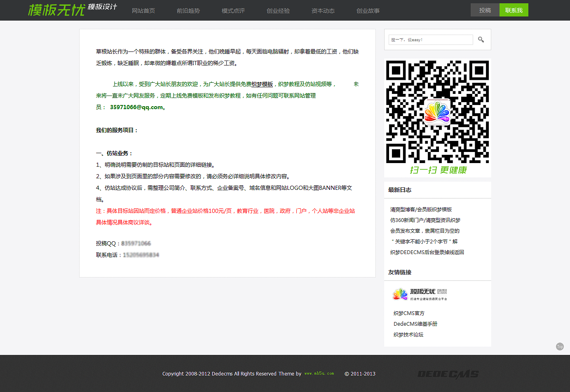Open the 网站首页 menu item

[143, 11]
